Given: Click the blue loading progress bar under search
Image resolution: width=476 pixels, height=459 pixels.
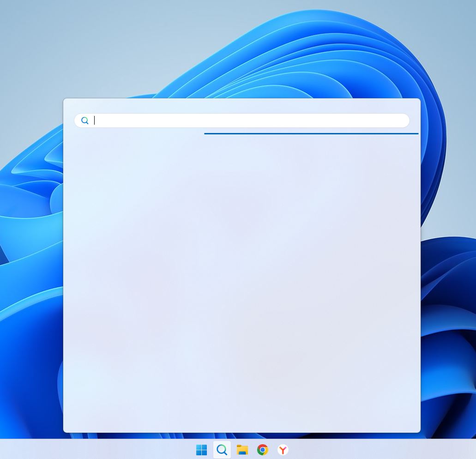Looking at the screenshot, I should (311, 133).
